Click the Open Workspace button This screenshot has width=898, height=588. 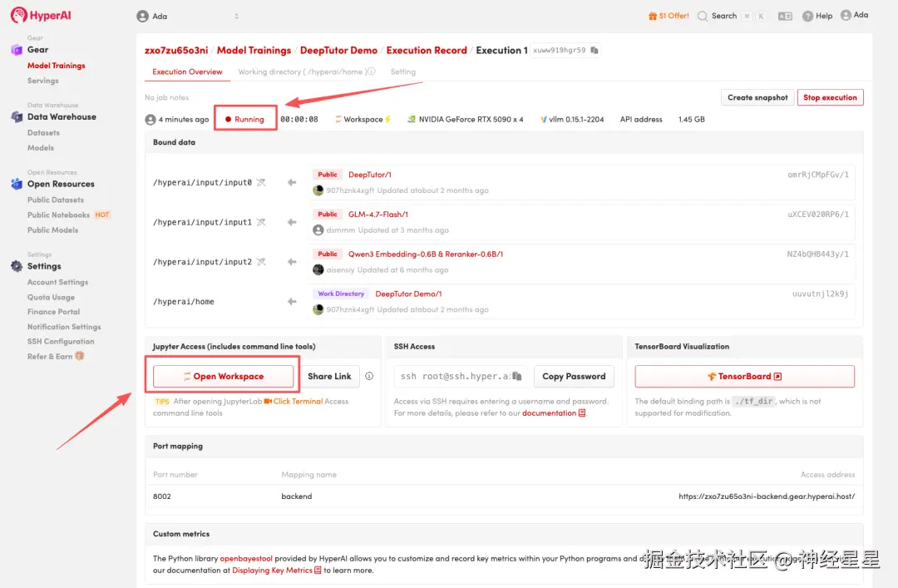point(223,376)
